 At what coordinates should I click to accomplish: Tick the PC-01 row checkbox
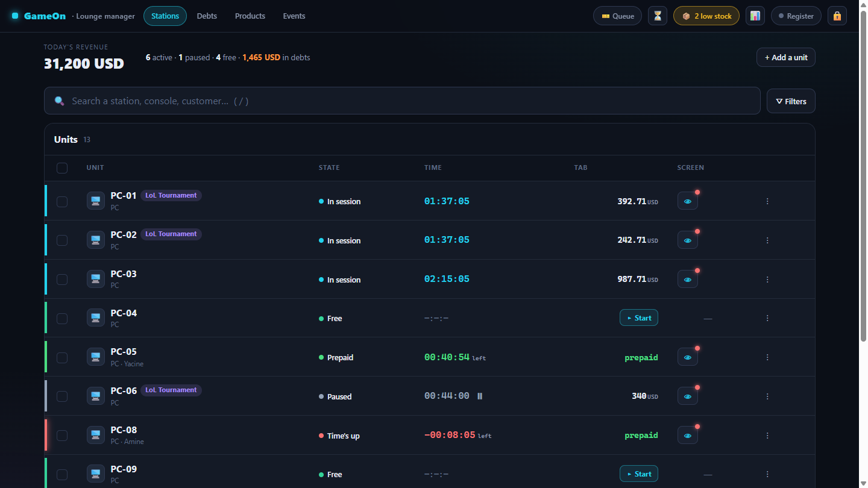point(62,201)
